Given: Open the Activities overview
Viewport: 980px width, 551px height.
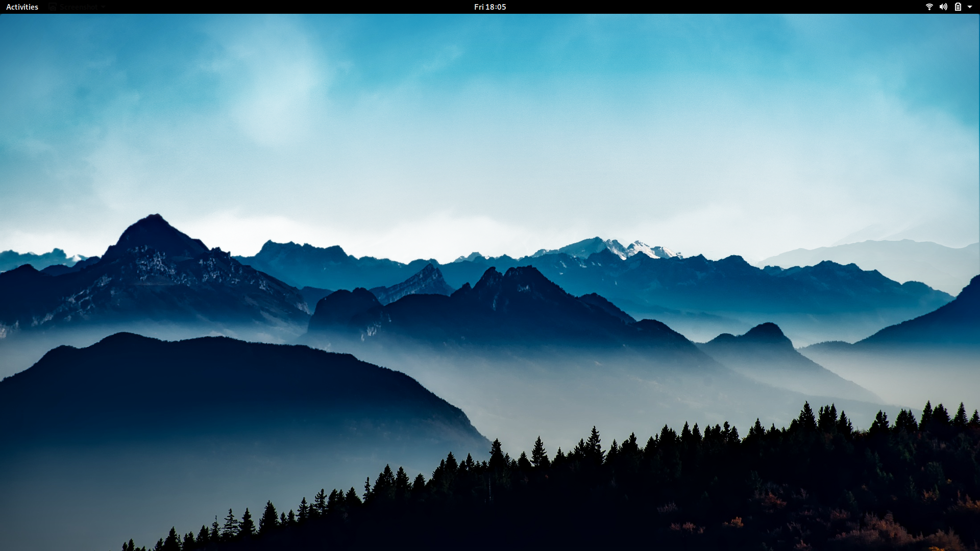Looking at the screenshot, I should pyautogui.click(x=22, y=7).
